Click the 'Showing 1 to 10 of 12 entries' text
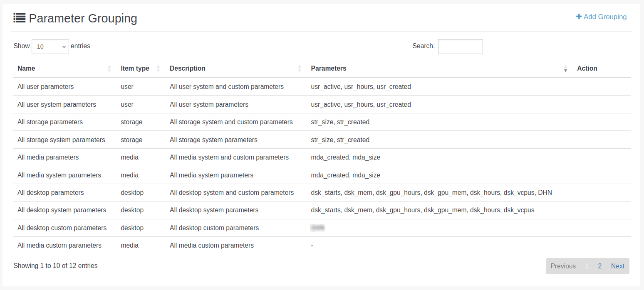The image size is (644, 290). tap(55, 265)
